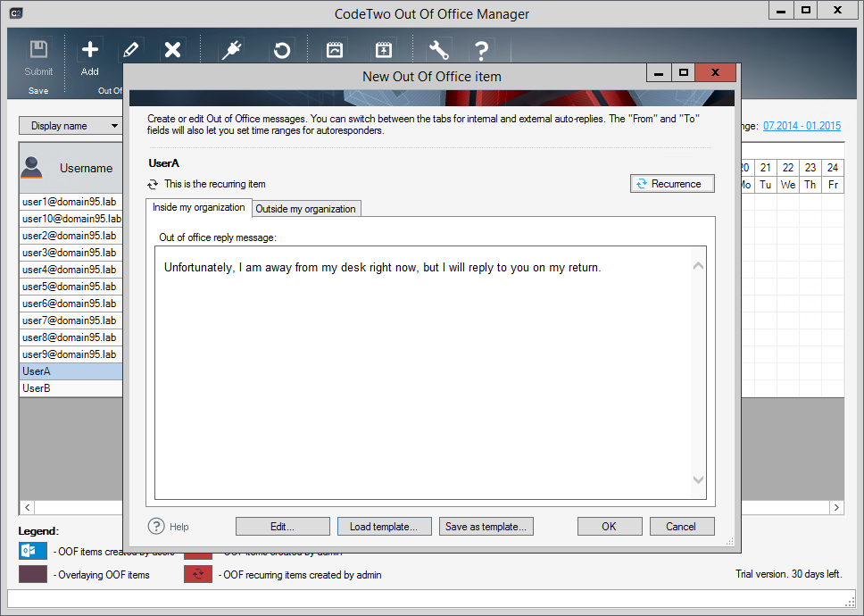The image size is (864, 616).
Task: Click the Edit pencil toolbar icon
Action: [130, 50]
